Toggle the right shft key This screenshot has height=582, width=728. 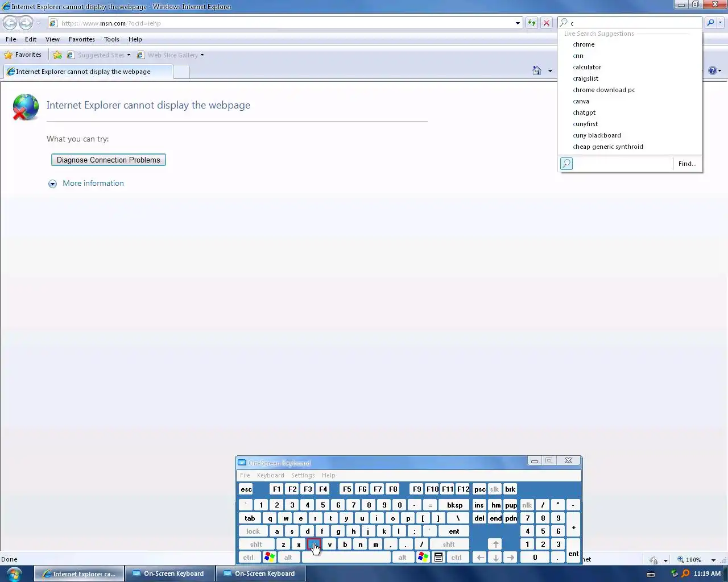(449, 544)
